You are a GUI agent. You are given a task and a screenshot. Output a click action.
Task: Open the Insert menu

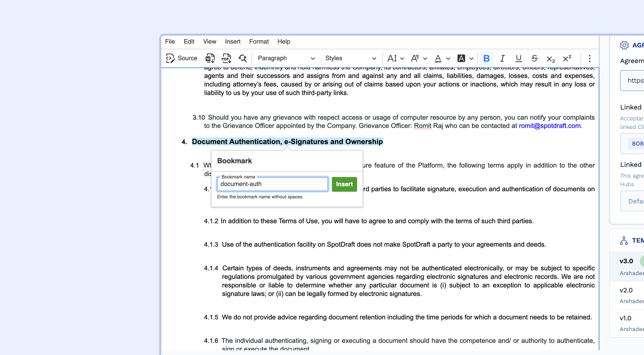232,41
